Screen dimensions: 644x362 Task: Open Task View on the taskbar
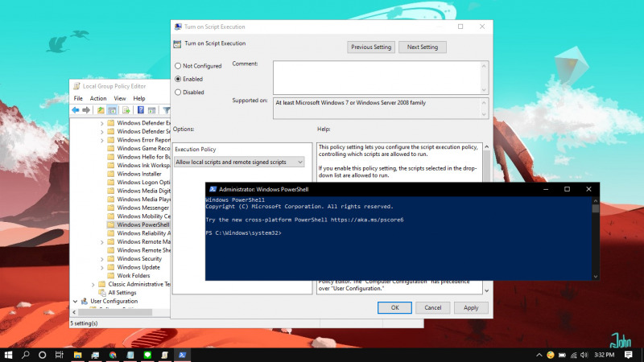coord(60,355)
